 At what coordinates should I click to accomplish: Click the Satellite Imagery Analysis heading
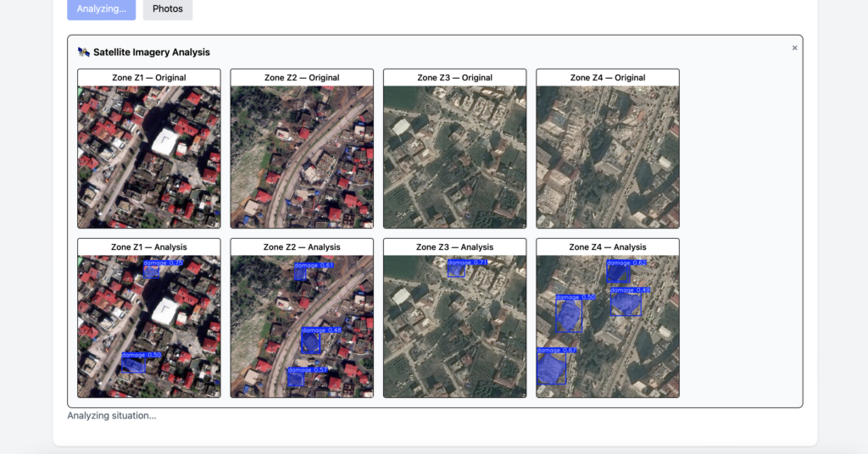coord(152,53)
